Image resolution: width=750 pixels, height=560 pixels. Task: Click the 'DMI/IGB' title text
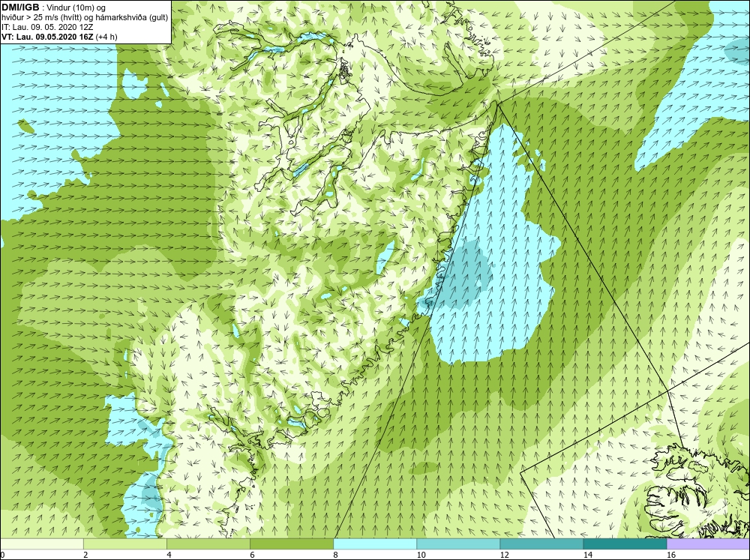[20, 7]
